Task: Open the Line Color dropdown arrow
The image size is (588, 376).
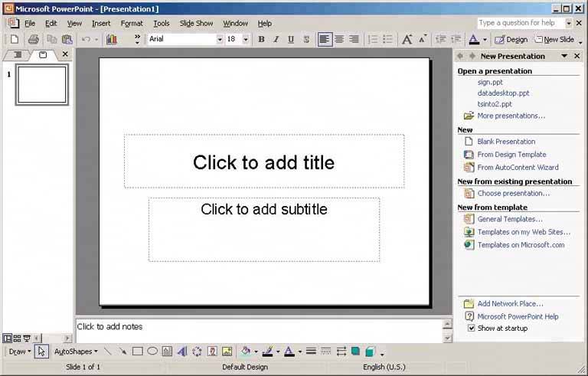Action: [x=278, y=351]
